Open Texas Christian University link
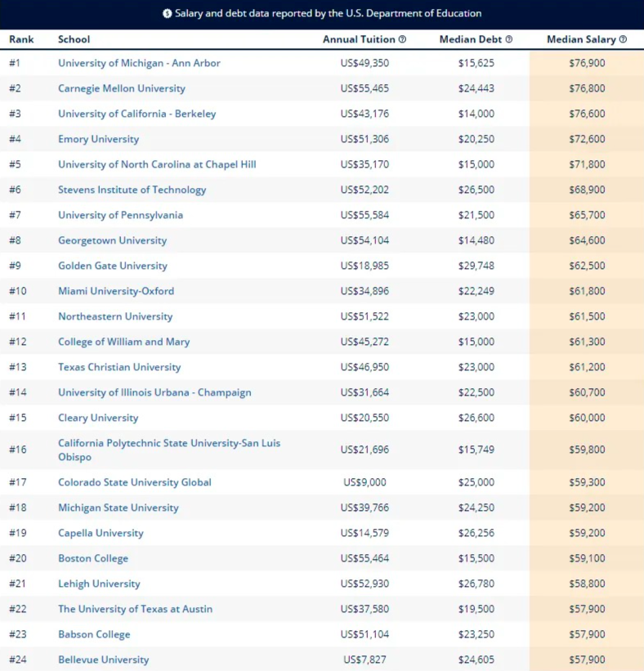Image resolution: width=644 pixels, height=671 pixels. [x=119, y=367]
